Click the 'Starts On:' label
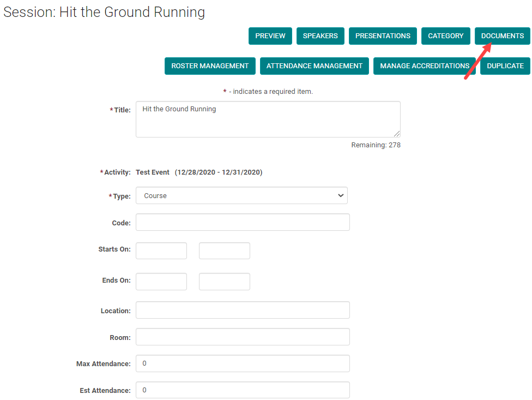Viewport: 532px width, 400px height. point(114,249)
